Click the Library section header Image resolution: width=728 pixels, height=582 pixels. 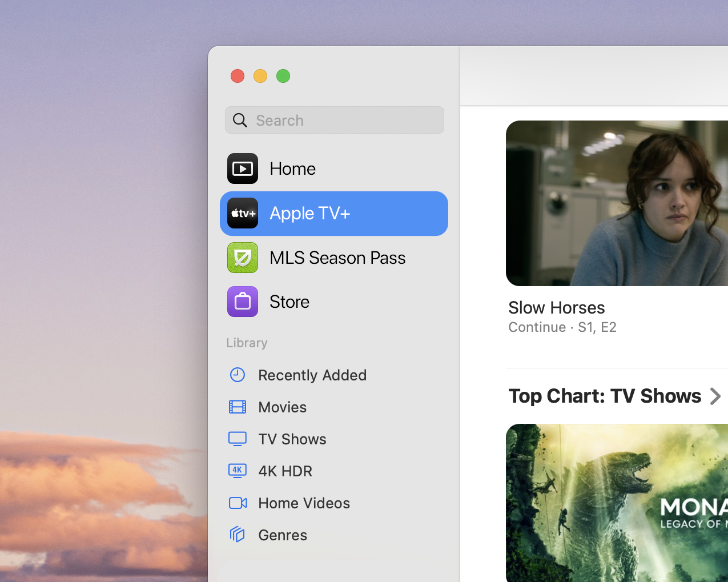(x=247, y=343)
